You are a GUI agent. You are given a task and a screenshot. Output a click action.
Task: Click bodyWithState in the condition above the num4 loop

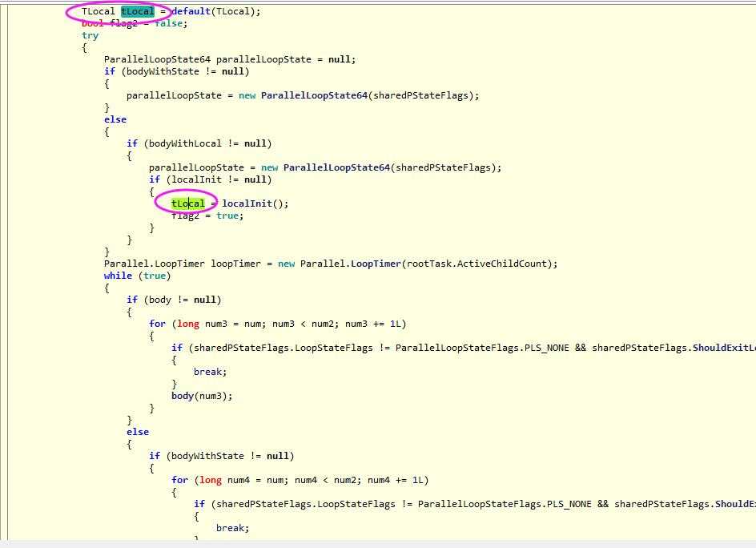(207, 456)
